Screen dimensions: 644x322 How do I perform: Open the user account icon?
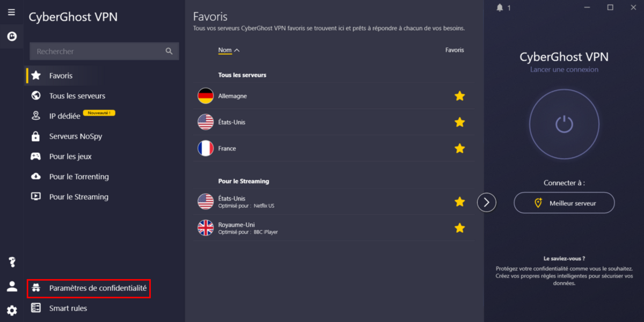tap(12, 287)
